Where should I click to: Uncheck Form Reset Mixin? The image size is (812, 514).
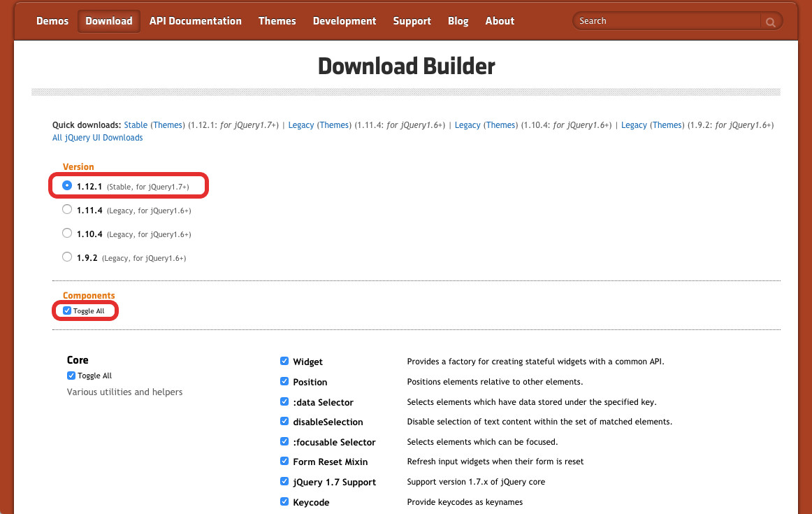(x=284, y=461)
